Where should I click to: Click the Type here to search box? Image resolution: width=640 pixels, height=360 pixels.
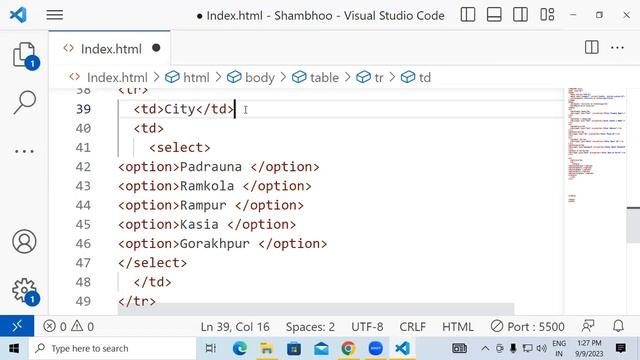[112, 349]
